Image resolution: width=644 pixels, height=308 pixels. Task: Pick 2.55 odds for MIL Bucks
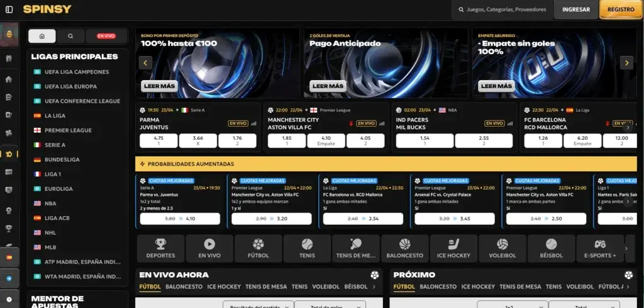click(484, 140)
